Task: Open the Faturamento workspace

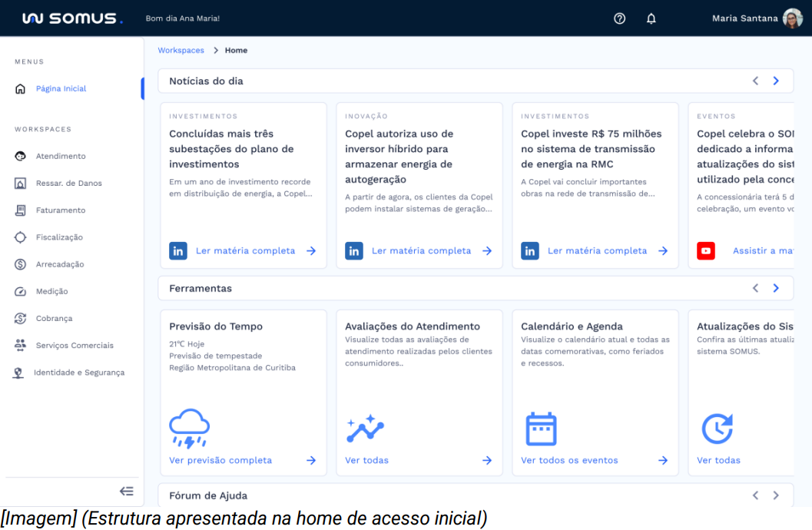Action: (61, 210)
